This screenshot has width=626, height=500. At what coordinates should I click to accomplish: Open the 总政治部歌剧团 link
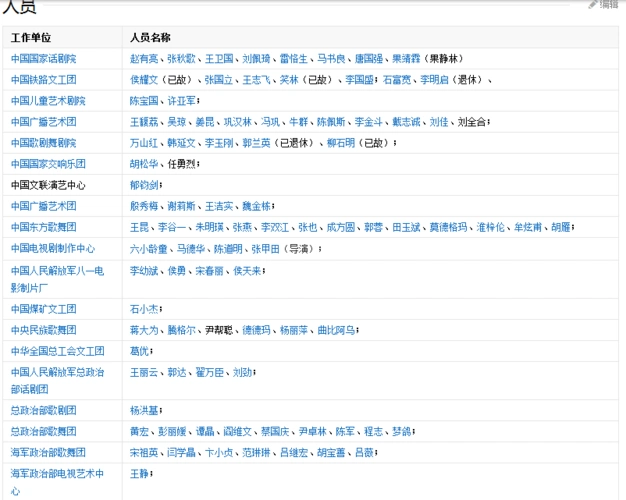click(x=44, y=410)
